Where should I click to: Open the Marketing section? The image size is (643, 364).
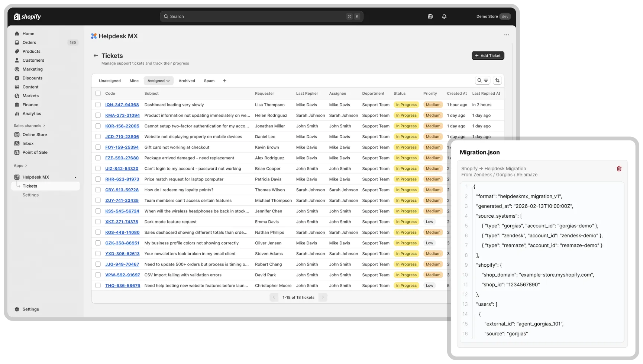point(33,69)
